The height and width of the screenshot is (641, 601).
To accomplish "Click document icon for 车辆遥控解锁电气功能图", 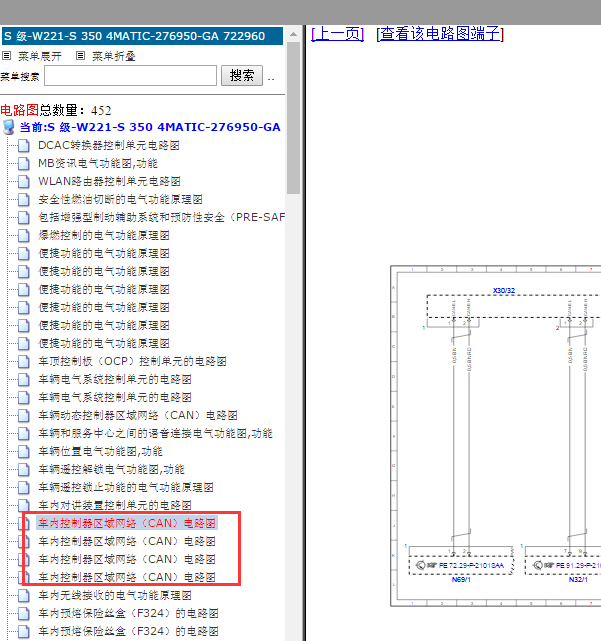I will (x=24, y=469).
